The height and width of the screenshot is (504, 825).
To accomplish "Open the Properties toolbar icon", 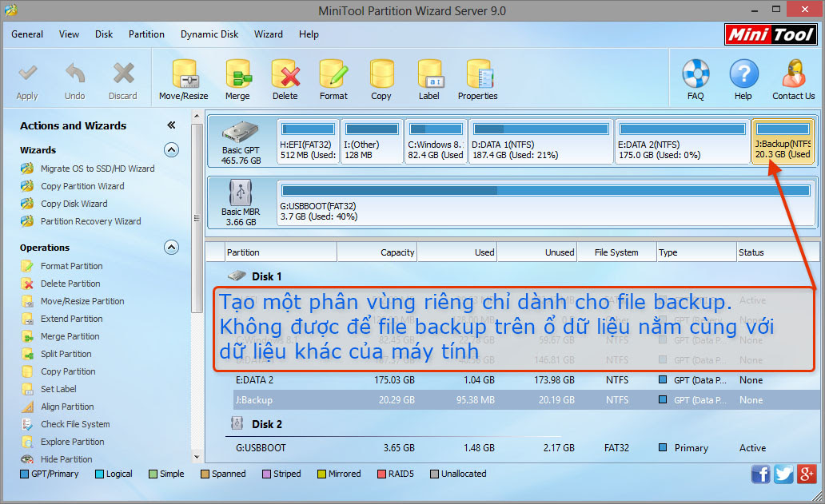I will coord(478,73).
